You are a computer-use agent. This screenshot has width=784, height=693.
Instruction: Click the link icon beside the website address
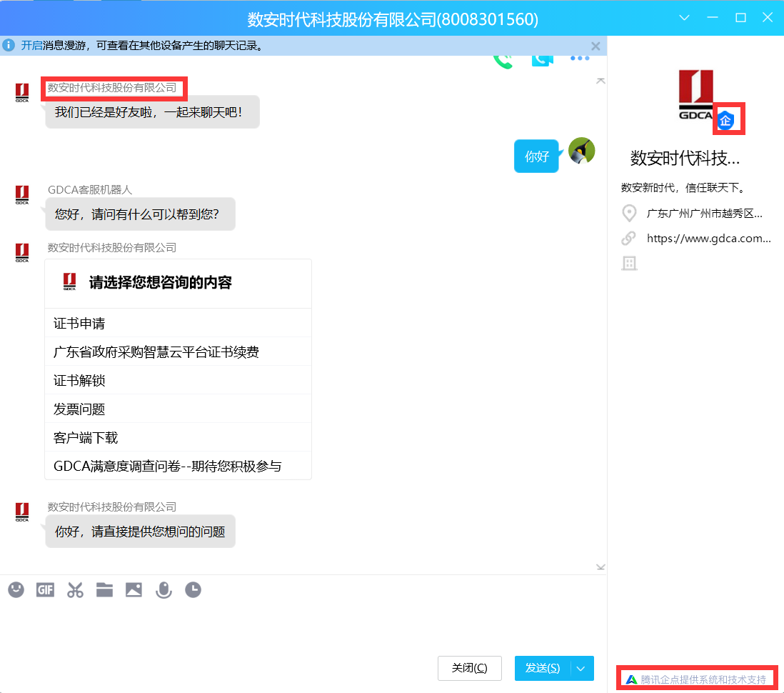(x=629, y=238)
